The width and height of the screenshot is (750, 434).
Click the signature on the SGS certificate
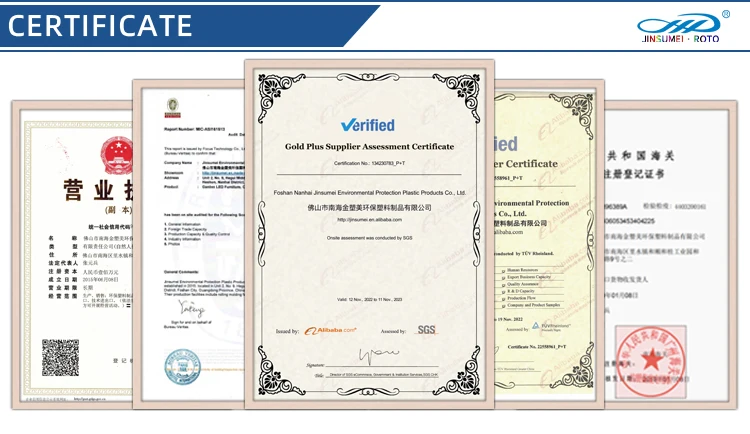[378, 356]
